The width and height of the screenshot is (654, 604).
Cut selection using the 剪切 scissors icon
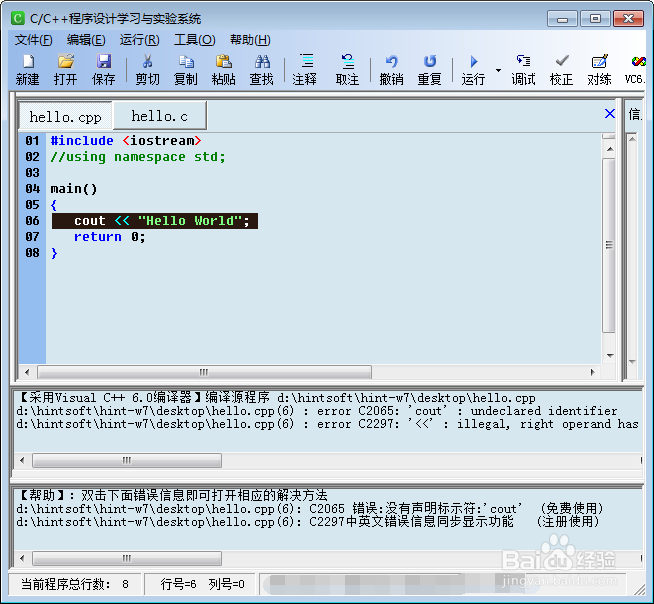point(147,70)
